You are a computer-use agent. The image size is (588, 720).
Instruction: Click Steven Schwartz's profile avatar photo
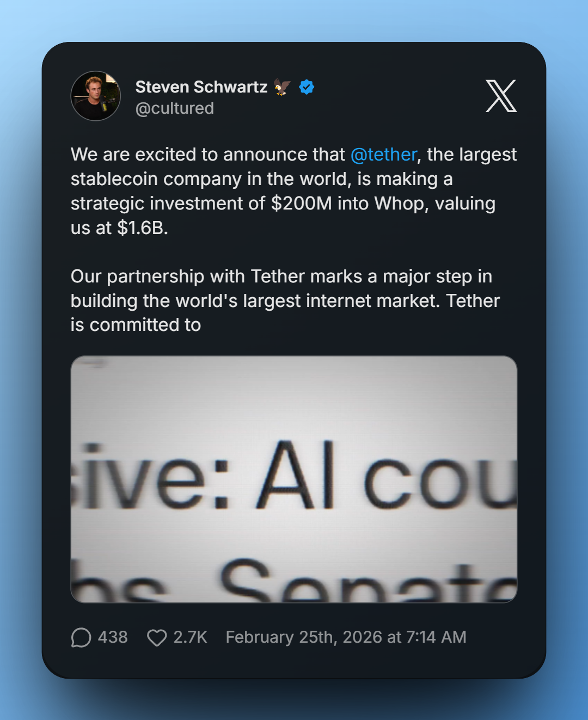pos(96,96)
